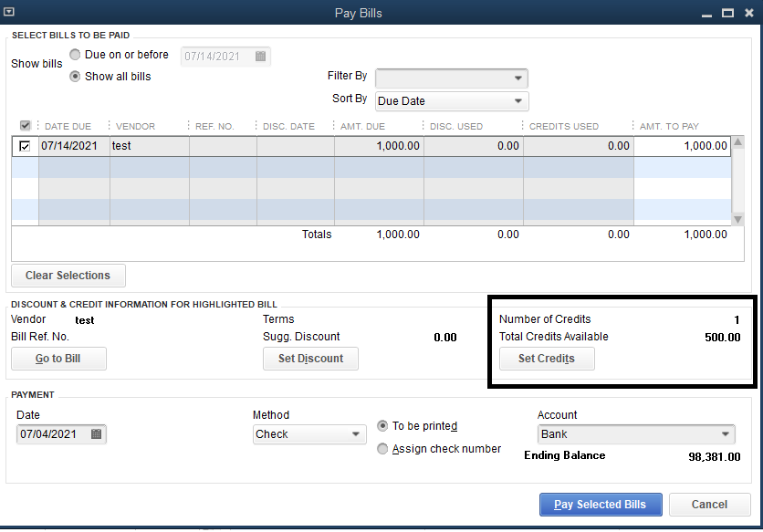763x532 pixels.
Task: Uncheck the test vendor bill checkbox
Action: click(x=25, y=146)
